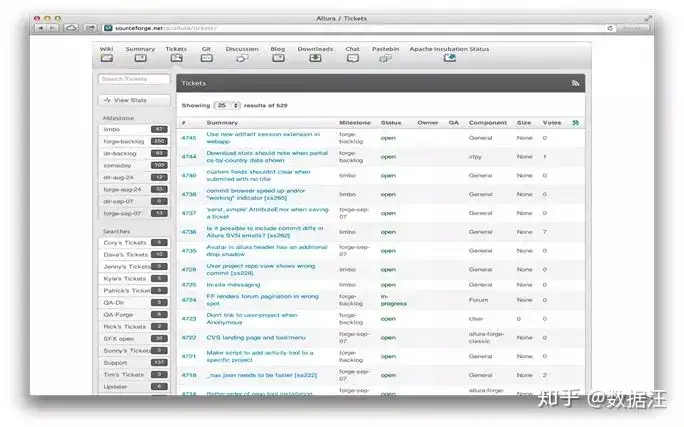Screen dimensions: 684x427
Task: Open ticket '_nav.json needs to be faster'
Action: [262, 375]
